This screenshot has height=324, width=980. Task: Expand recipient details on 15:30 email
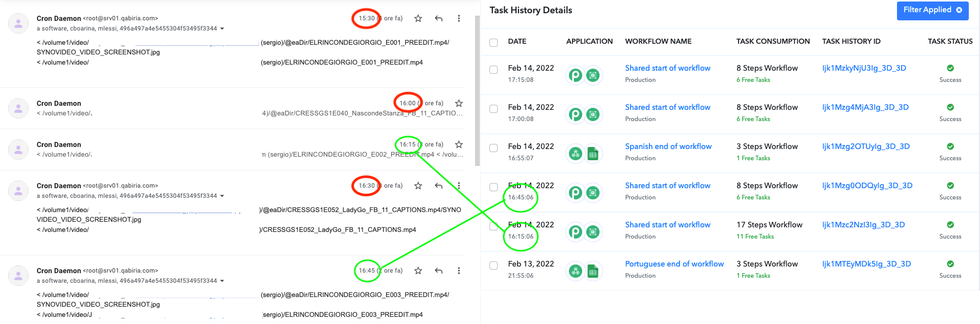point(222,28)
